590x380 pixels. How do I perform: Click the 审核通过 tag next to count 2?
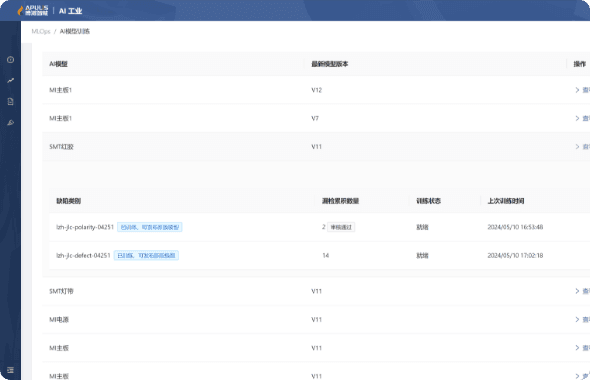[341, 227]
